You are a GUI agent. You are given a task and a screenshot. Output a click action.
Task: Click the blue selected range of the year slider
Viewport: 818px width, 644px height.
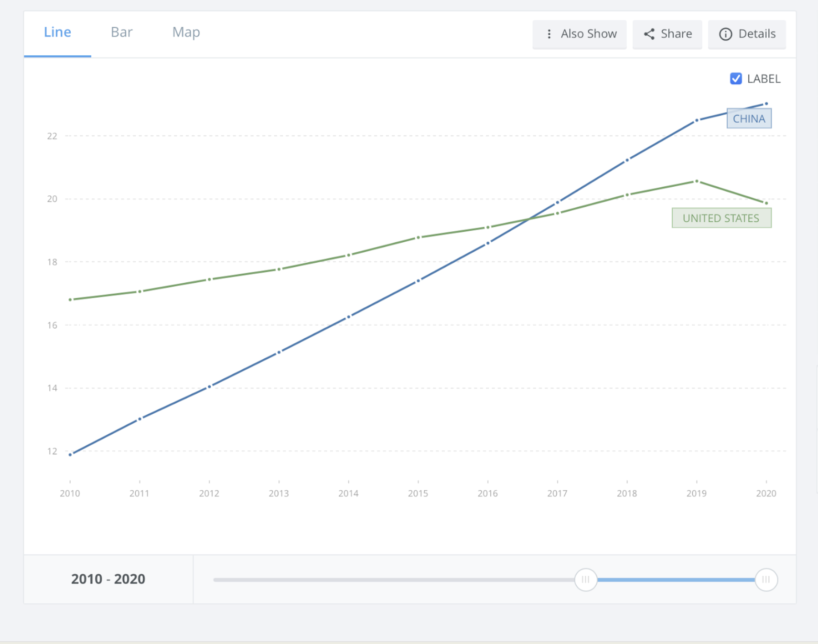[x=676, y=580]
